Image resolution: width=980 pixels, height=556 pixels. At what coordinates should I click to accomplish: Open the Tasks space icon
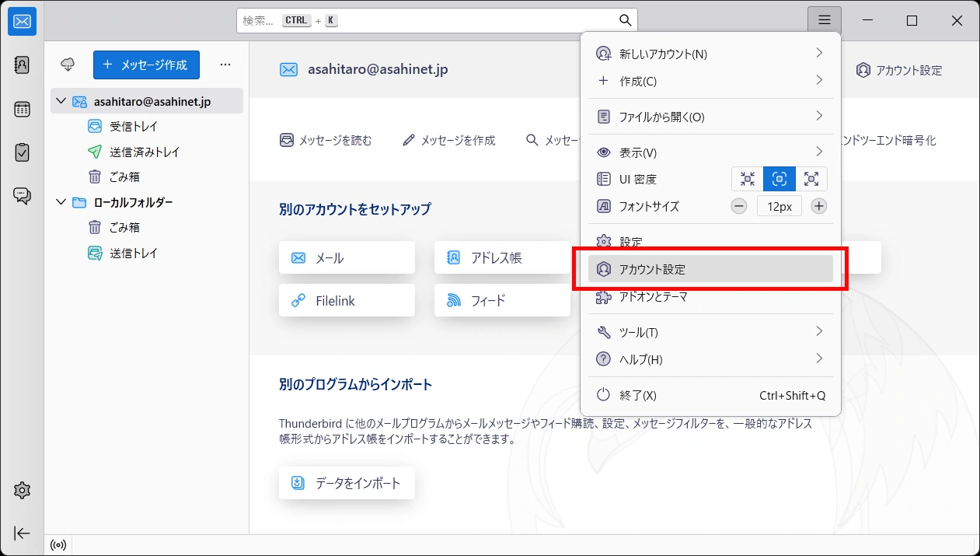coord(22,152)
